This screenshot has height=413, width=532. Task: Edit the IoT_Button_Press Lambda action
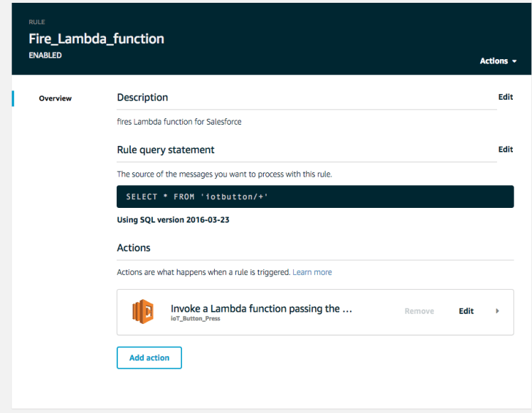coord(466,311)
